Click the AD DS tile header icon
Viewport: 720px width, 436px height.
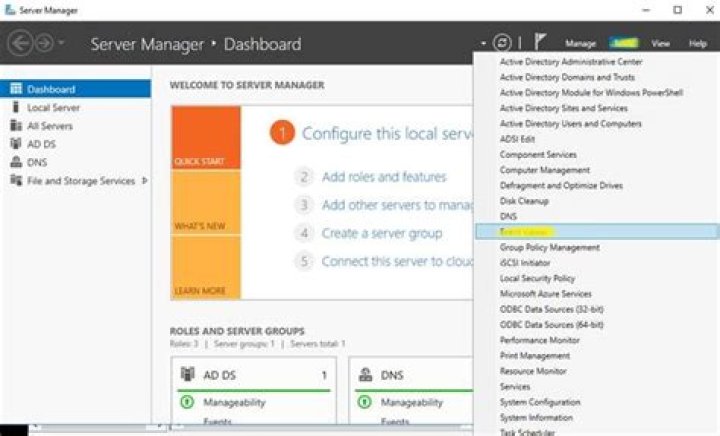click(187, 374)
